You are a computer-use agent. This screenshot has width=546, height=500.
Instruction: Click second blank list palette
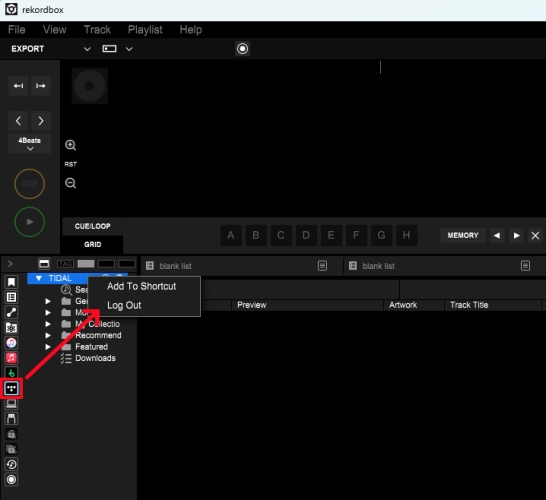(x=378, y=266)
